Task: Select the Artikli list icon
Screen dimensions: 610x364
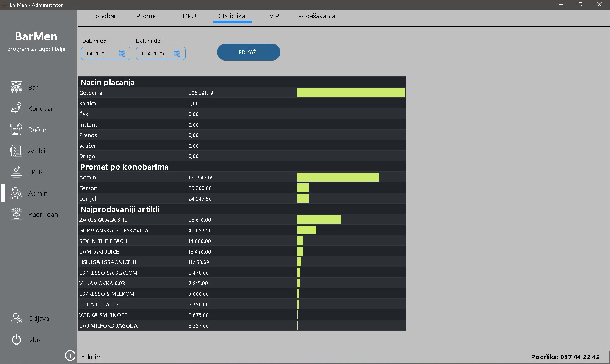Action: pyautogui.click(x=16, y=151)
